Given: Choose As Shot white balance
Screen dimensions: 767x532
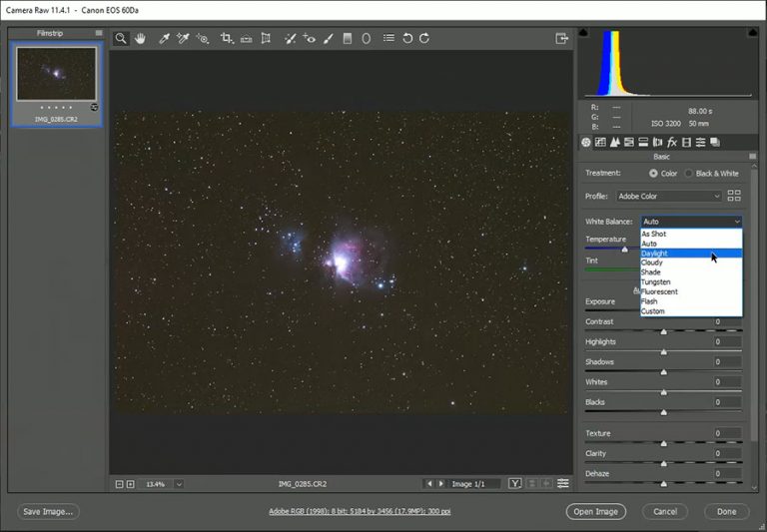Looking at the screenshot, I should [692, 234].
